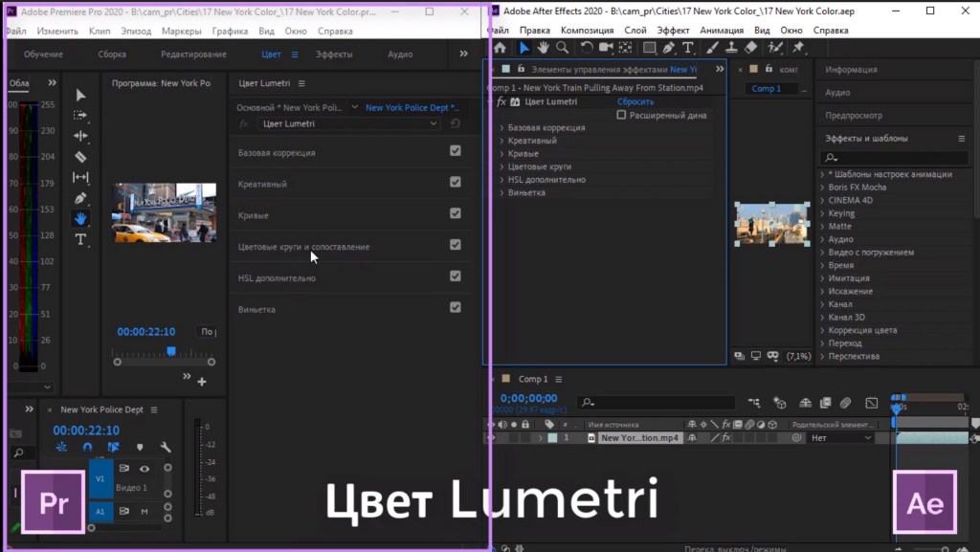Select the Ripple Edit tool in Premiere
Image resolution: width=980 pixels, height=552 pixels.
(x=80, y=136)
